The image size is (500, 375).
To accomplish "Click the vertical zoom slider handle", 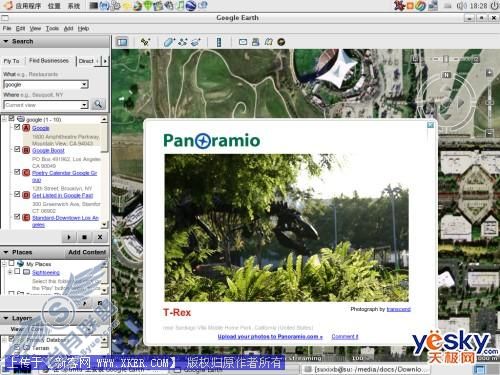I will pos(489,103).
